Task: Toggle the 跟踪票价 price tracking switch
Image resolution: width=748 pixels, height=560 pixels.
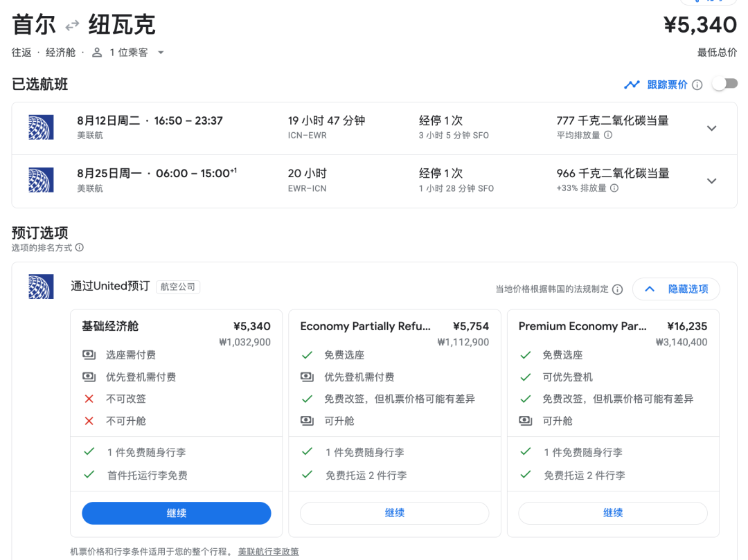Action: click(724, 84)
